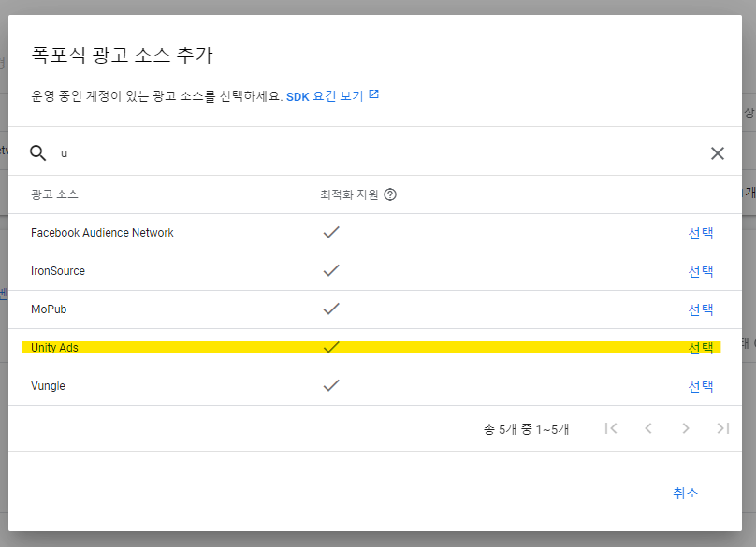Click 선택 for IronSource
Viewport: 756px width, 547px height.
pyautogui.click(x=701, y=272)
